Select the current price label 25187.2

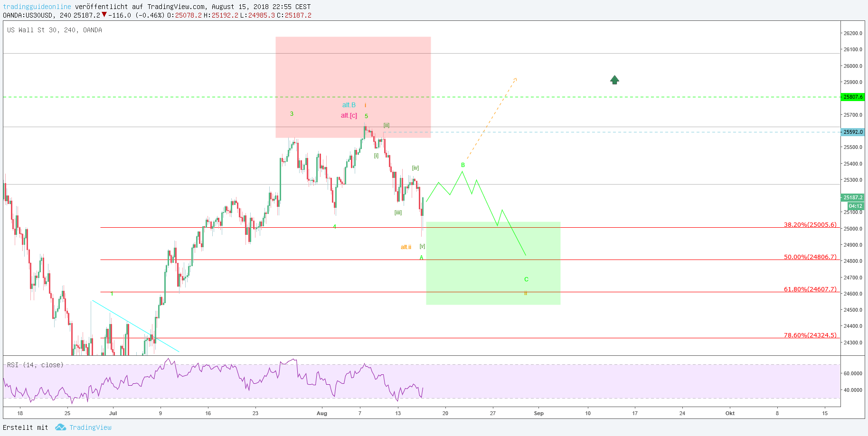pos(853,197)
